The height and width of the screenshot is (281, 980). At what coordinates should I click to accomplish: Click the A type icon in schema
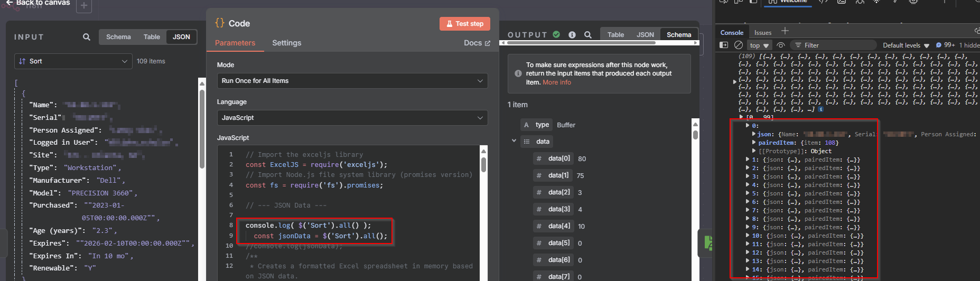coord(526,125)
